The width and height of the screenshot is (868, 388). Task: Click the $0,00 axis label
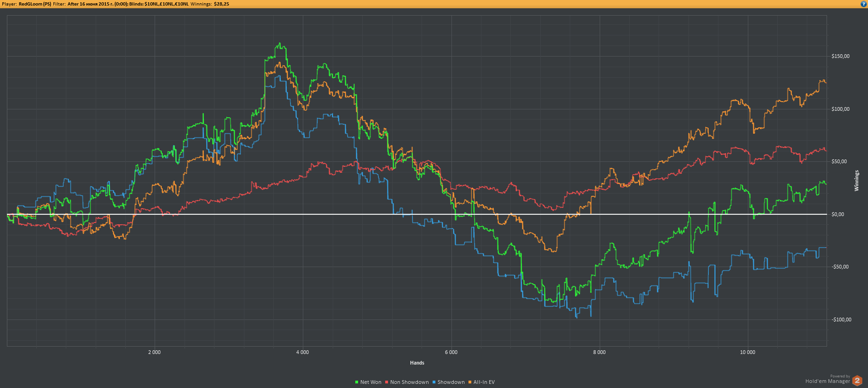tap(838, 214)
